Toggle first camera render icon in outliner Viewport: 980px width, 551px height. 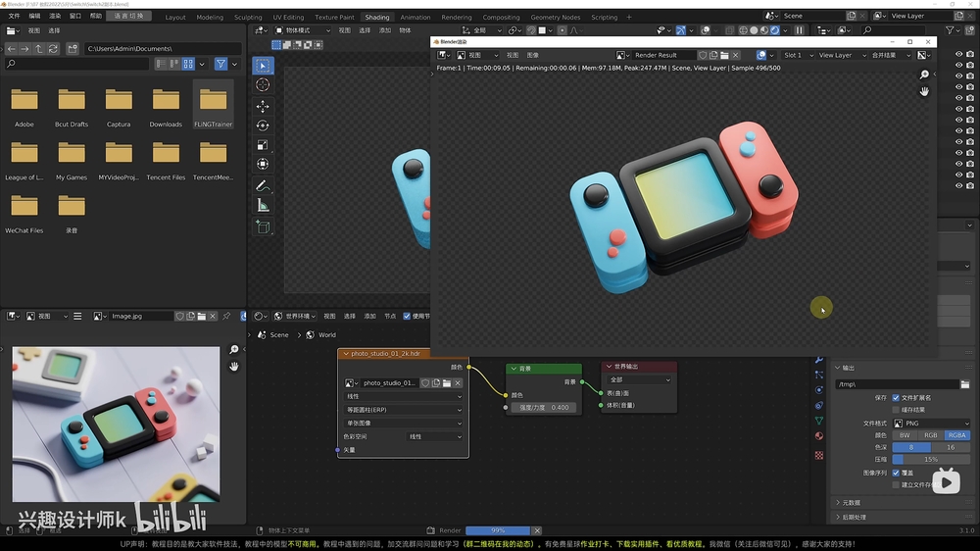(970, 54)
